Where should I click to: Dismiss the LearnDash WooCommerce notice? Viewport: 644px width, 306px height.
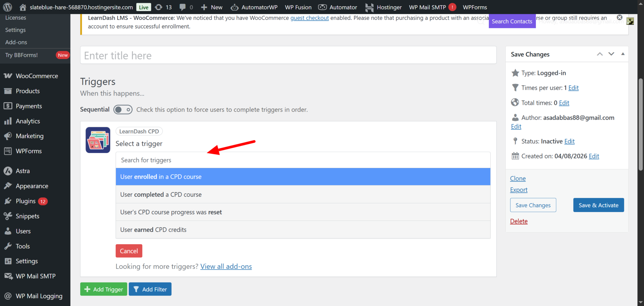tap(619, 18)
